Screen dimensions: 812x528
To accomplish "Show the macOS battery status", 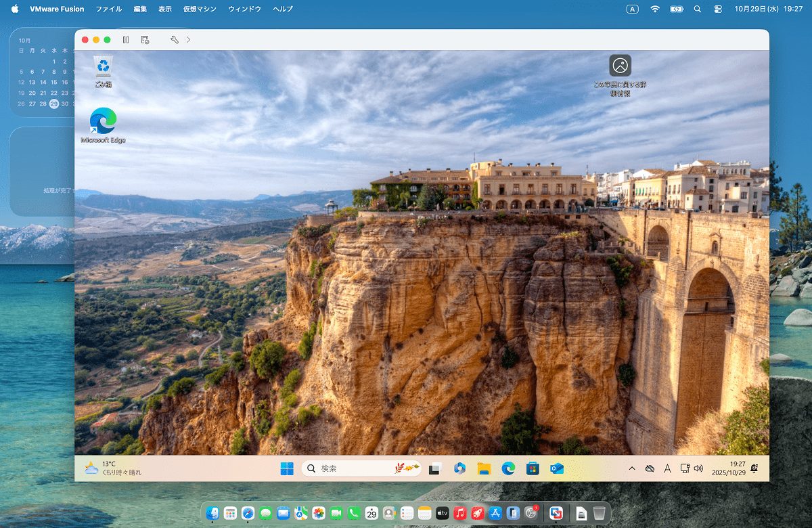I will point(677,9).
